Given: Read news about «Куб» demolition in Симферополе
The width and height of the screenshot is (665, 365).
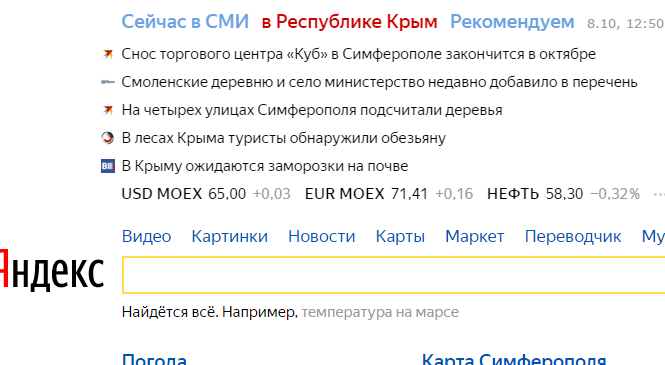Looking at the screenshot, I should click(x=358, y=54).
